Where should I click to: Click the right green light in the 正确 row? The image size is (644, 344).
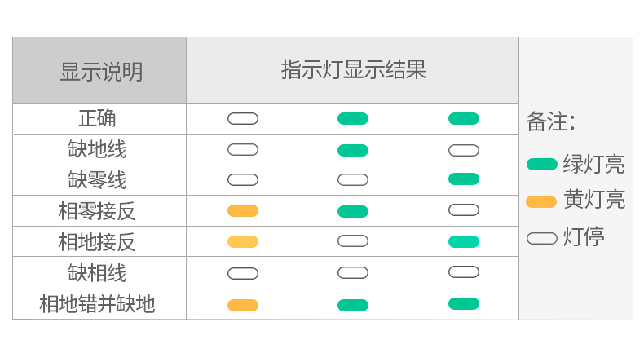(x=464, y=119)
